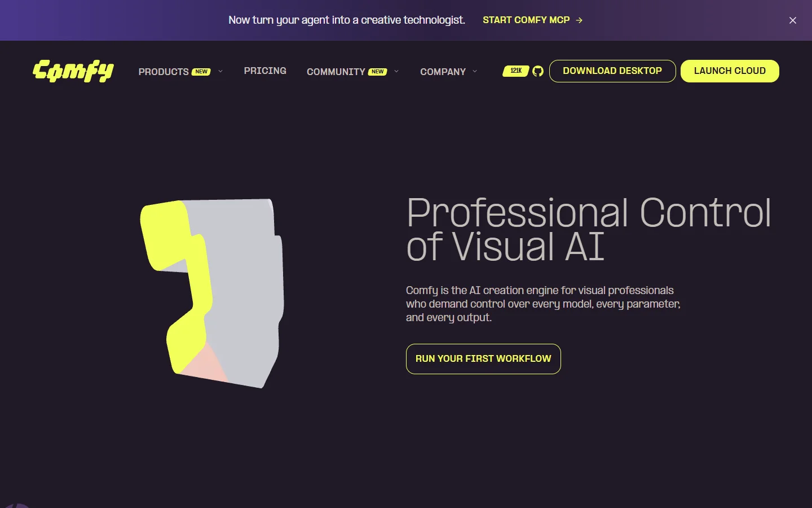Expand the Company menu chevron
Screen dimensions: 812x508
click(x=475, y=71)
